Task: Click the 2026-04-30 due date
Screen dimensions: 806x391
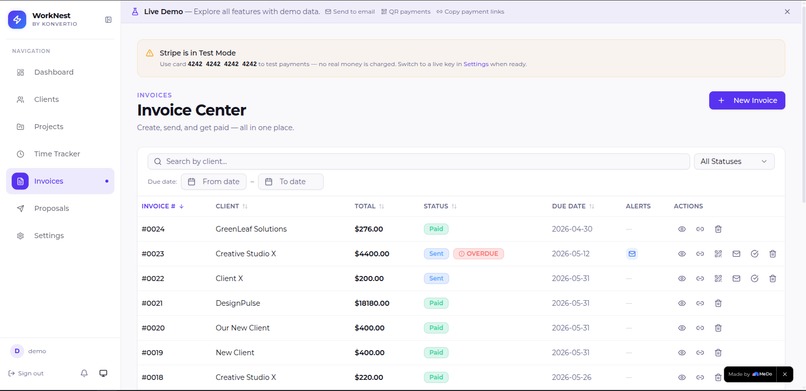Action: [x=572, y=229]
